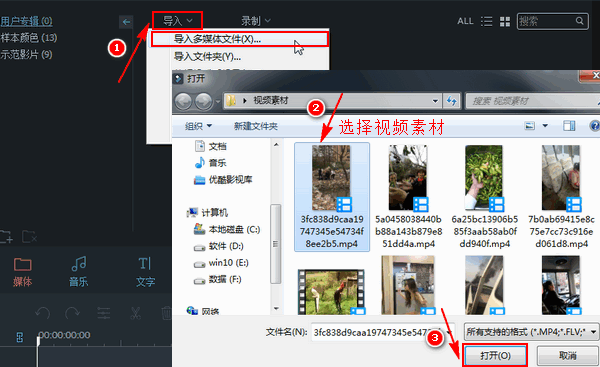Click navigation pane scroll down arrow
The width and height of the screenshot is (600, 367).
click(x=276, y=308)
